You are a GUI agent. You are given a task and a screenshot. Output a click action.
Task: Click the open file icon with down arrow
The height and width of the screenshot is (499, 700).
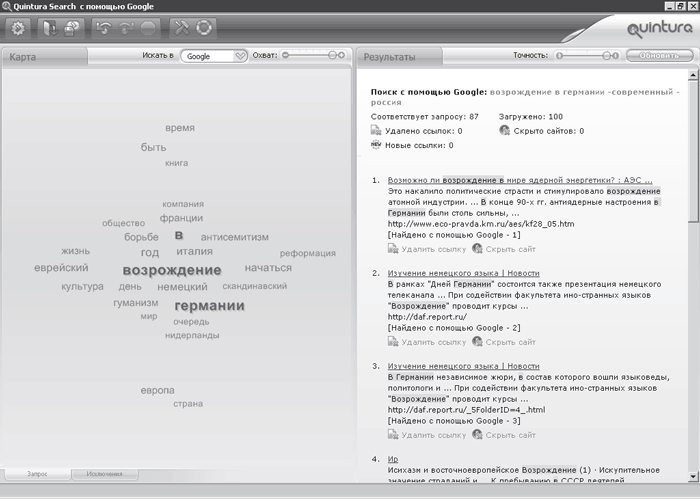(x=48, y=28)
